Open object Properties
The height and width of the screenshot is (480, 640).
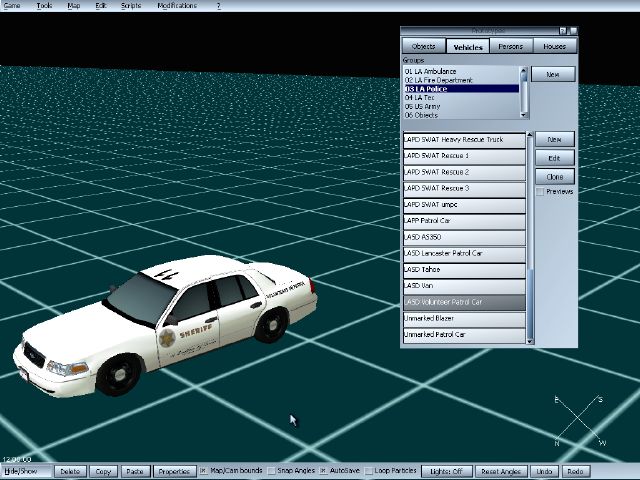(174, 471)
